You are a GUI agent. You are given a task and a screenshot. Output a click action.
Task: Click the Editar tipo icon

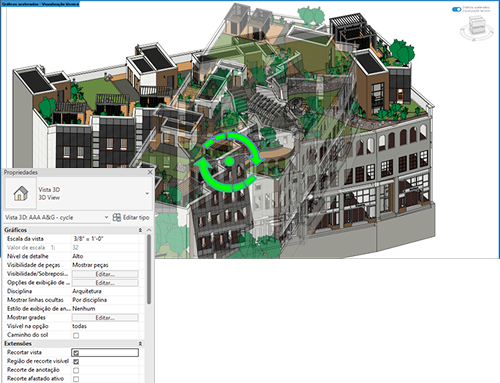[117, 217]
